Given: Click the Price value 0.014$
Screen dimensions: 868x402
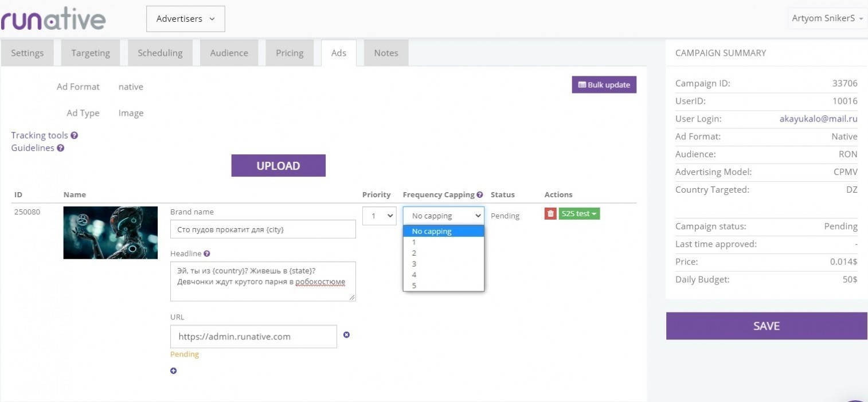Looking at the screenshot, I should tap(843, 262).
